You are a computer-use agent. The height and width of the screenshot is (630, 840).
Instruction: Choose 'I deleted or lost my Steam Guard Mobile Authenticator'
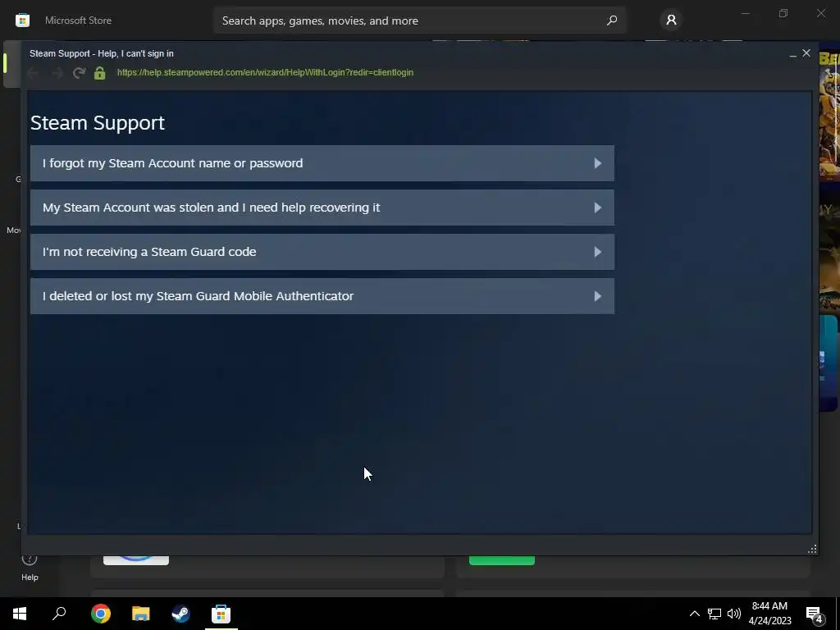click(322, 296)
